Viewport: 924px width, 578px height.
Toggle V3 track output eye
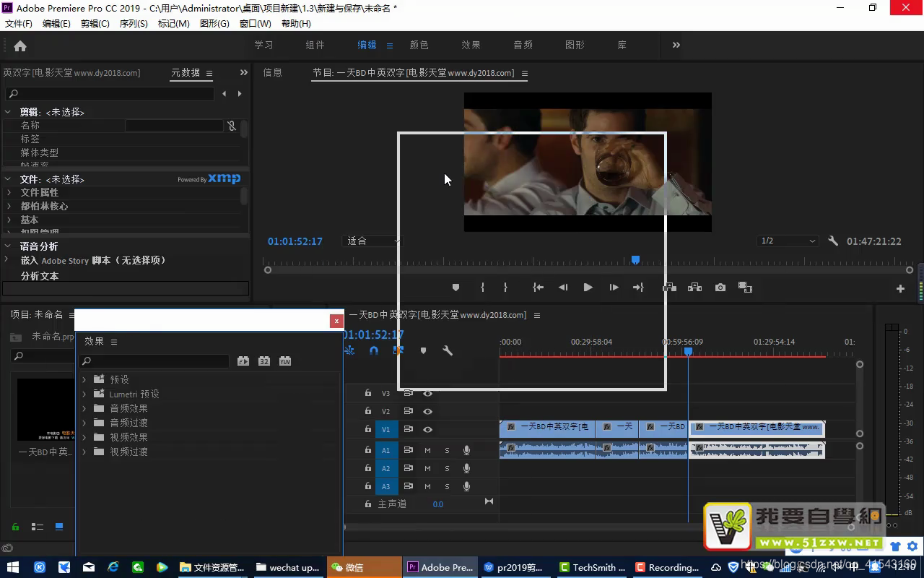point(427,393)
